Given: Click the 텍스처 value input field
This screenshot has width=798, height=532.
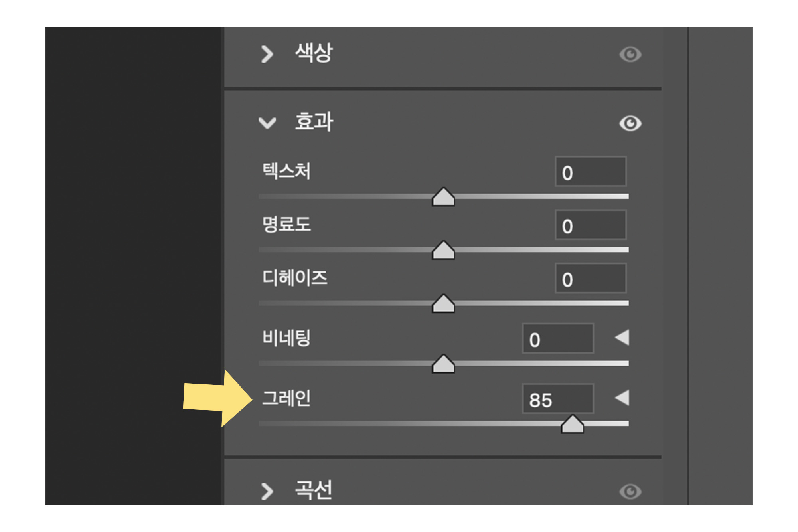Looking at the screenshot, I should [x=591, y=172].
